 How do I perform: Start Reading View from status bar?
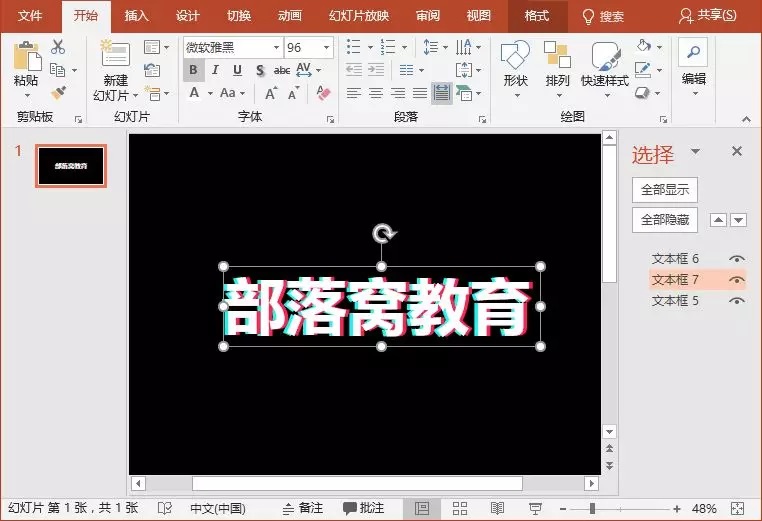[497, 508]
